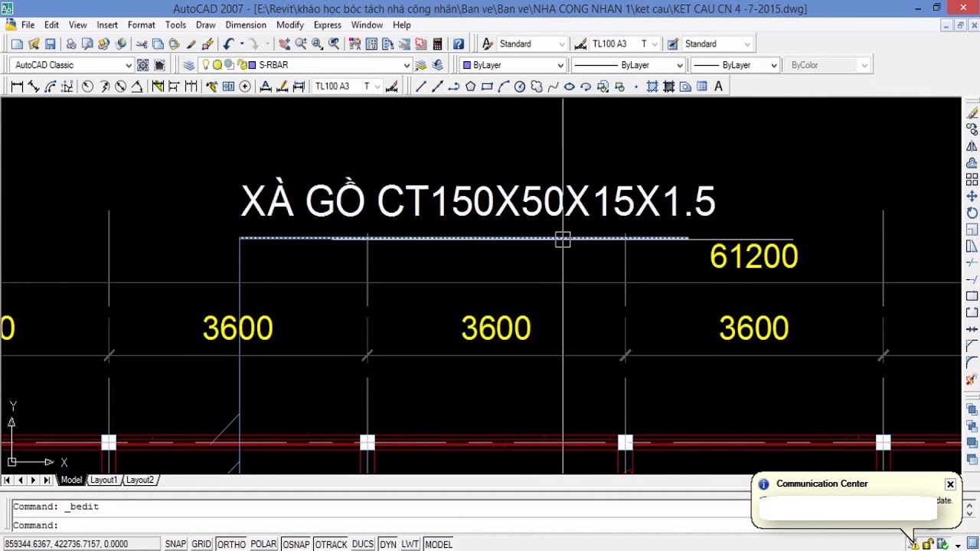This screenshot has height=551, width=980.
Task: Select the Radius dimension tool
Action: point(87,86)
